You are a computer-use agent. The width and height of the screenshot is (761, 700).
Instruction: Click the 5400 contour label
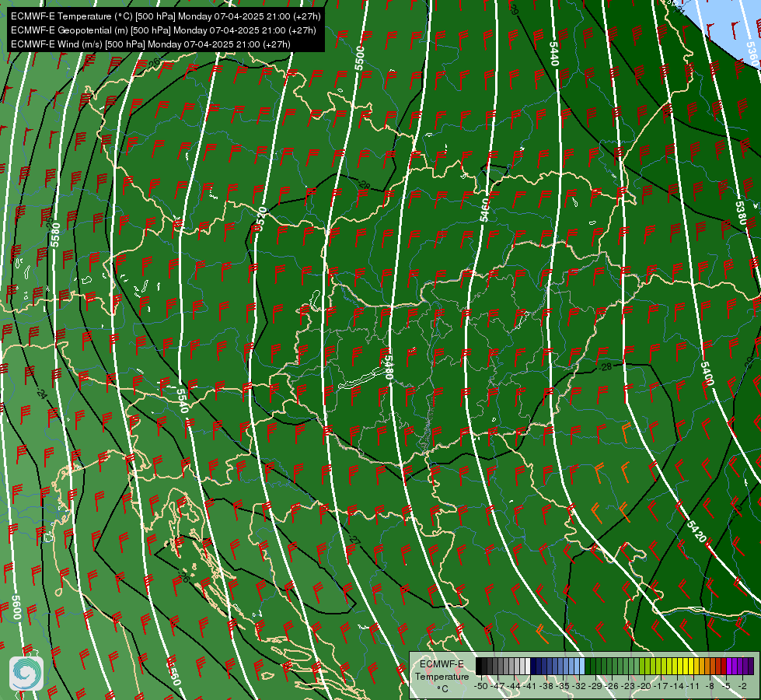(707, 373)
